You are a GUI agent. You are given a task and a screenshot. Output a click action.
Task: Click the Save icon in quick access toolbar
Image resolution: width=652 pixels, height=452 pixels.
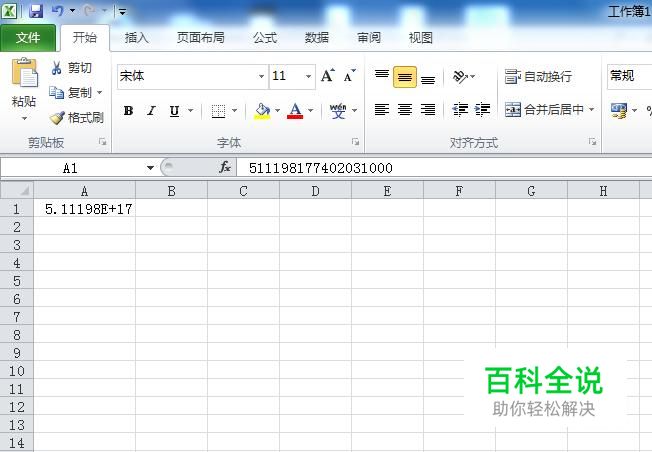click(36, 11)
